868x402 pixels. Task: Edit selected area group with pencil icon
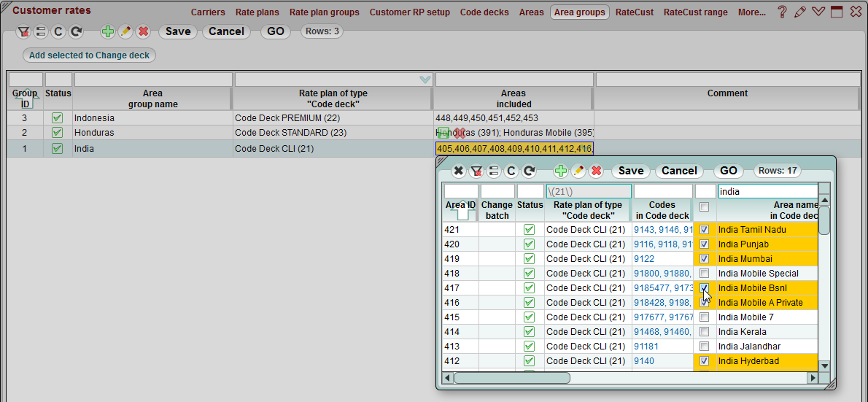point(125,31)
